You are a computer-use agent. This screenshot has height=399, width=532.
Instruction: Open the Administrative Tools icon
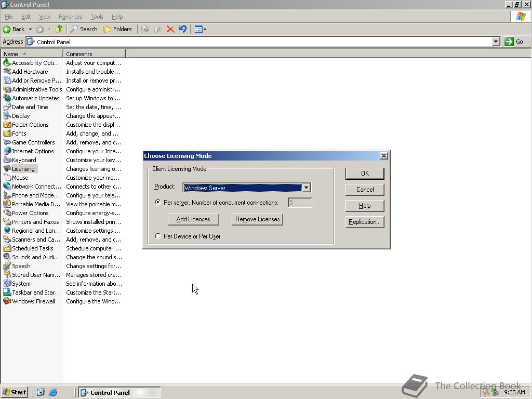[7, 89]
